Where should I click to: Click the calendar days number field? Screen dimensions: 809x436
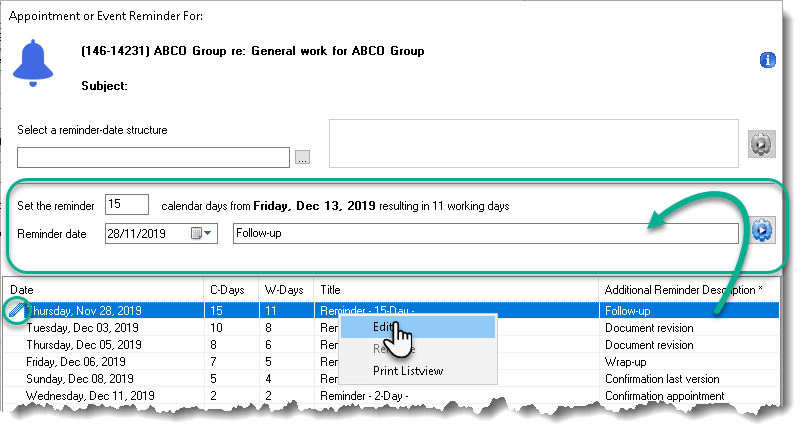click(127, 204)
